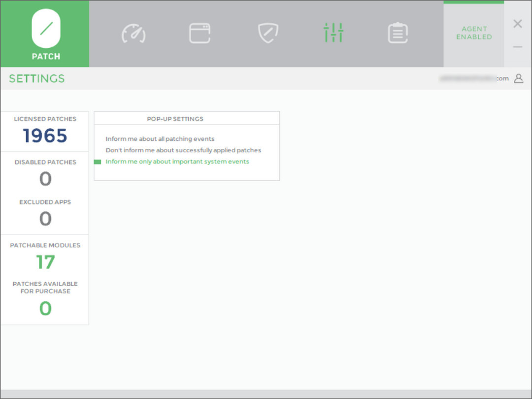
Task: Open the Patches shield icon
Action: pos(267,33)
